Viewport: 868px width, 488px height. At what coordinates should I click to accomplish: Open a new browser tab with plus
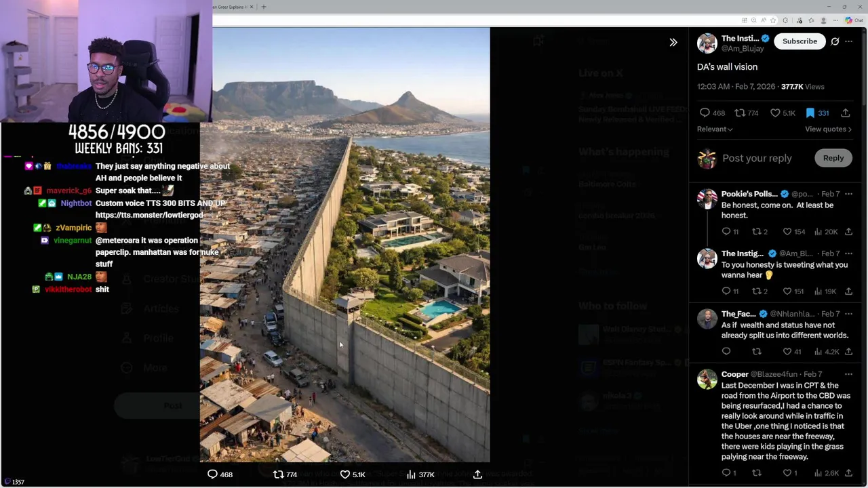coord(263,7)
